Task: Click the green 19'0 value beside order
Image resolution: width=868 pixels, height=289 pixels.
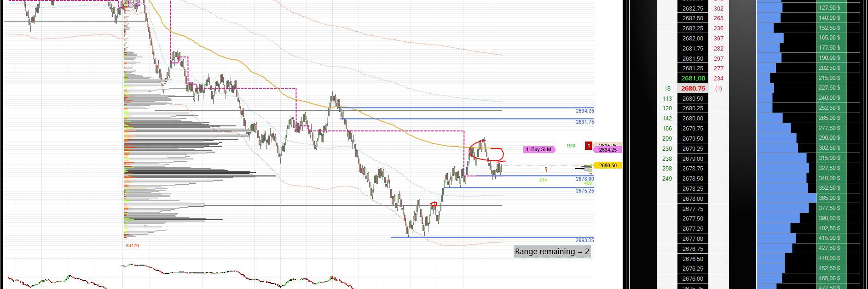Action: point(571,146)
